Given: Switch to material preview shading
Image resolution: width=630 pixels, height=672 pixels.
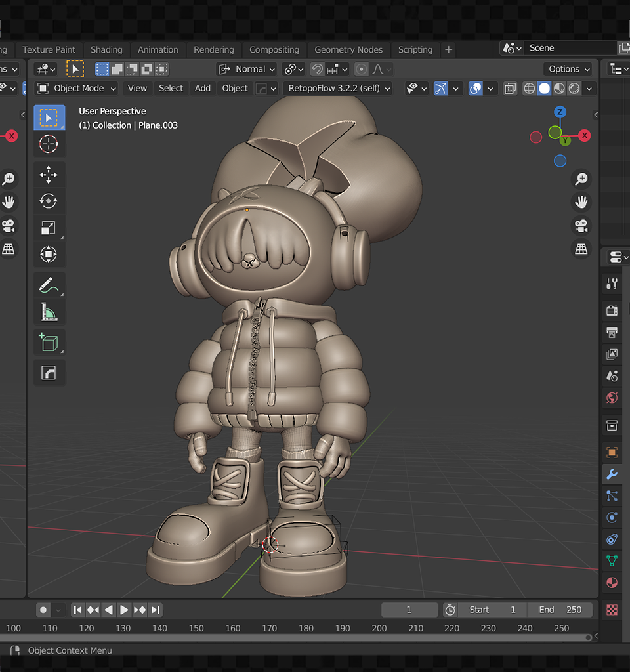Looking at the screenshot, I should click(x=559, y=89).
